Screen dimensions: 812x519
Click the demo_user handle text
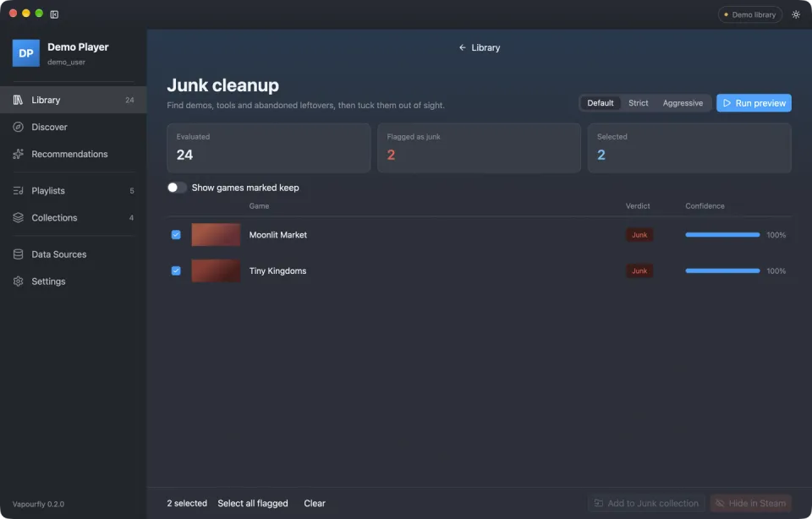coord(66,62)
